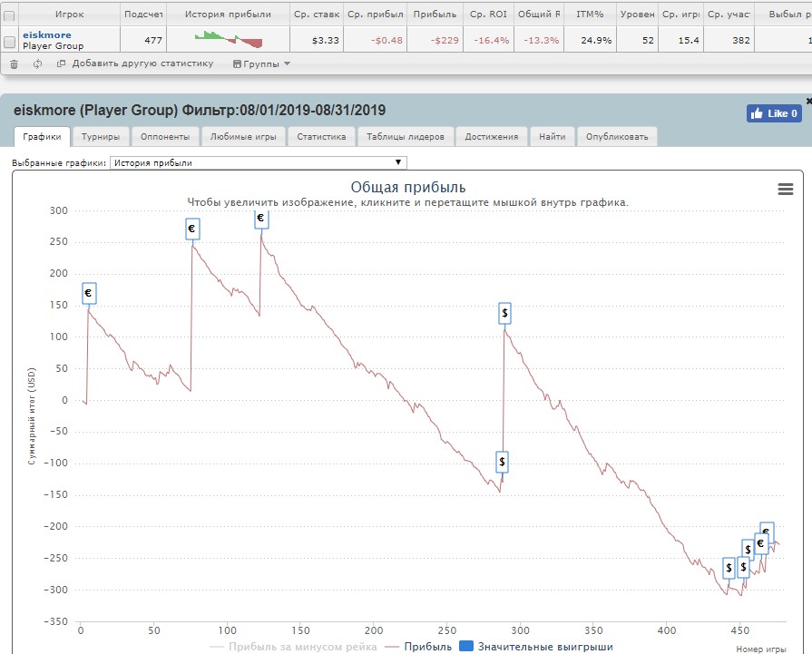Open the Группы dropdown
The image size is (812, 654).
[261, 64]
